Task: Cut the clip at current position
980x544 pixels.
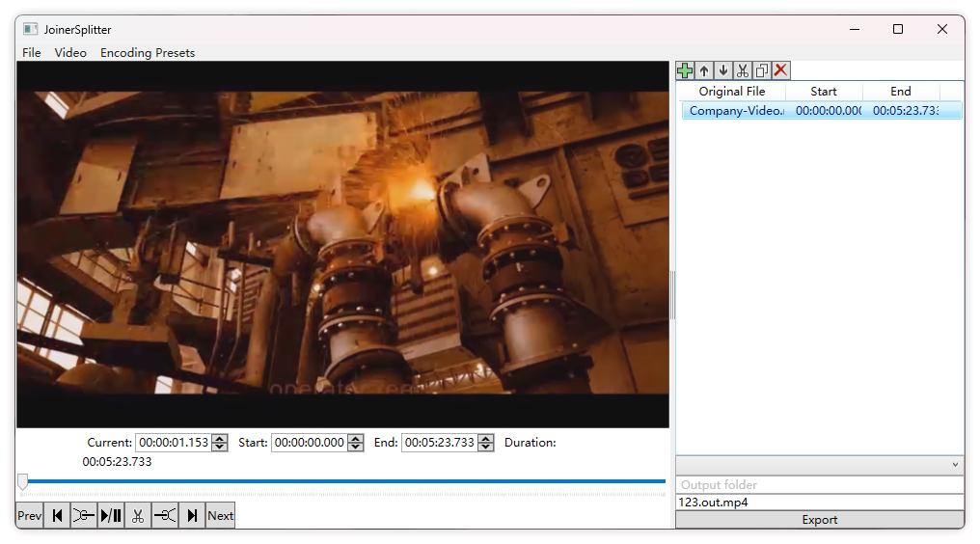Action: tap(138, 516)
